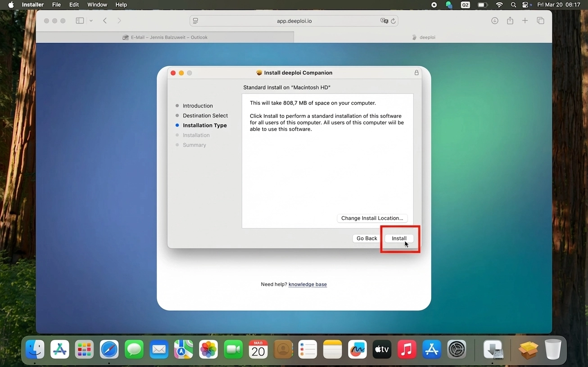Image resolution: width=588 pixels, height=367 pixels.
Task: Click the date and time in menu bar
Action: (x=559, y=5)
